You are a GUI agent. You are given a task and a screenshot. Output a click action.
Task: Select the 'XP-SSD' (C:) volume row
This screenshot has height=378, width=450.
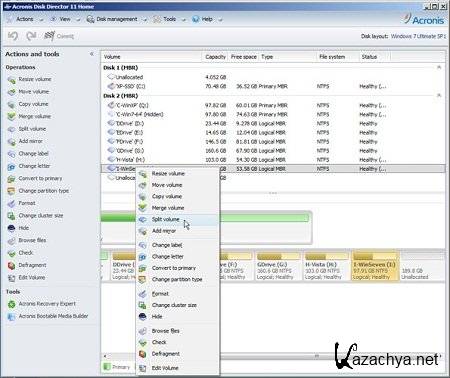pos(273,86)
